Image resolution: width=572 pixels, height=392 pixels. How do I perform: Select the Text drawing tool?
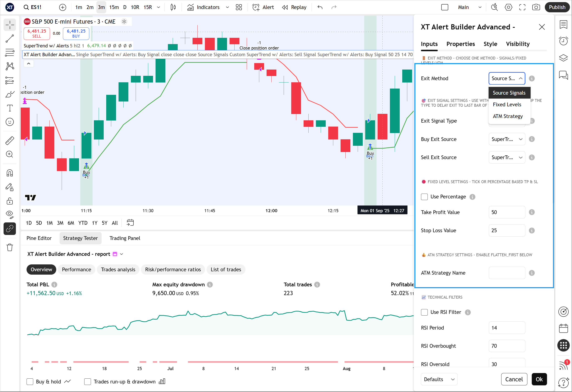(x=10, y=108)
